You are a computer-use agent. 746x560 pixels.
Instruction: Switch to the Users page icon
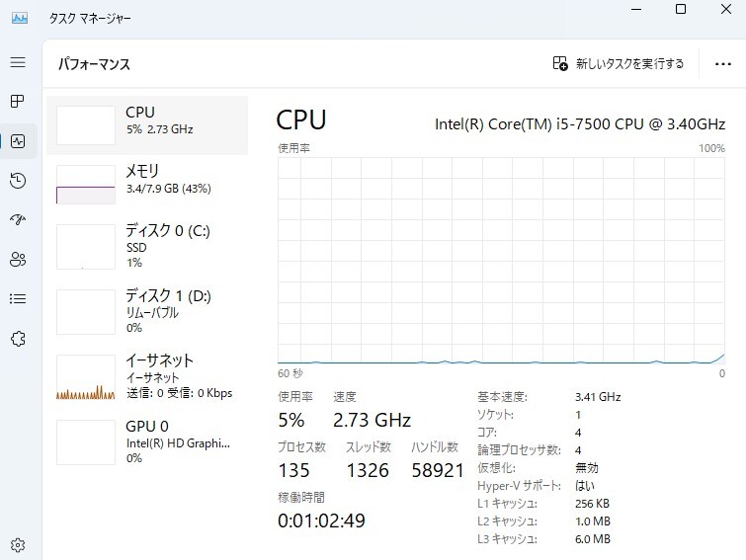[x=18, y=260]
